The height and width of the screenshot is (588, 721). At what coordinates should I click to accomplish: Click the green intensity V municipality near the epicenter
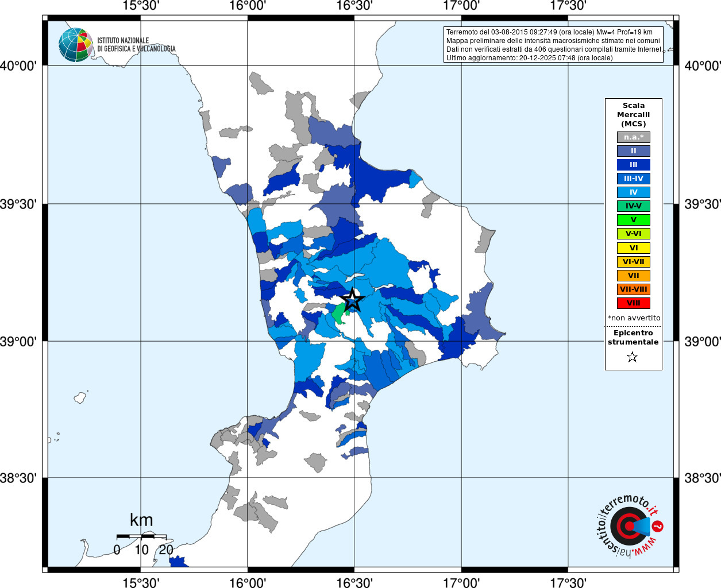click(x=338, y=314)
